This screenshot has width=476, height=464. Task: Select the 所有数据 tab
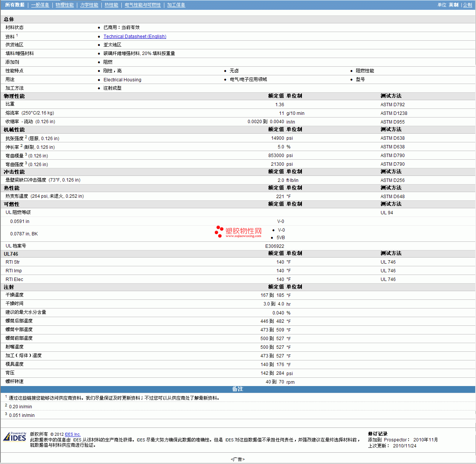click(15, 5)
